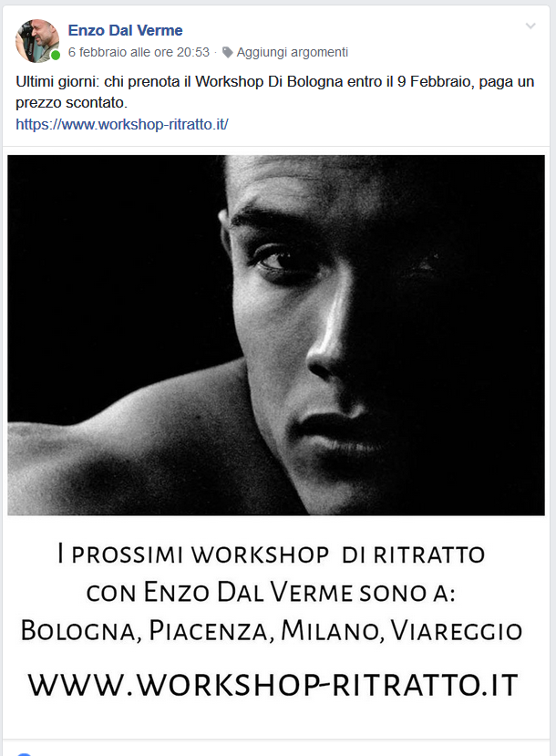Screen dimensions: 556x756
Task: Click the Bologna, Piacenza, Milano, Viareggio line
Action: [x=272, y=631]
